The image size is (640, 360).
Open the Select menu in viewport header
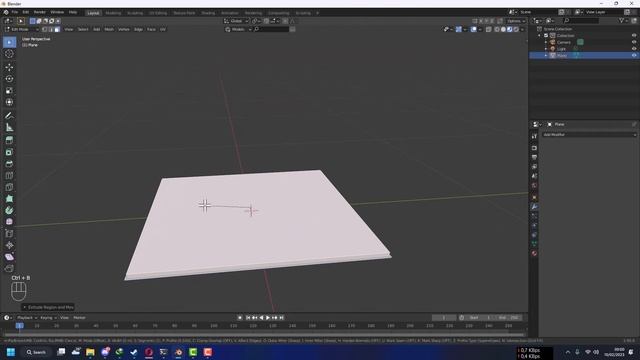coord(83,29)
